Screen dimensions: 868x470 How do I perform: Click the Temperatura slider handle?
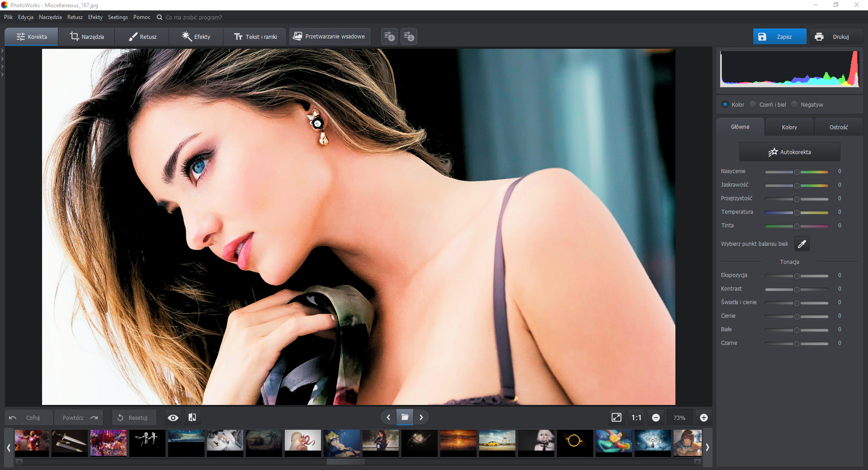click(x=797, y=212)
